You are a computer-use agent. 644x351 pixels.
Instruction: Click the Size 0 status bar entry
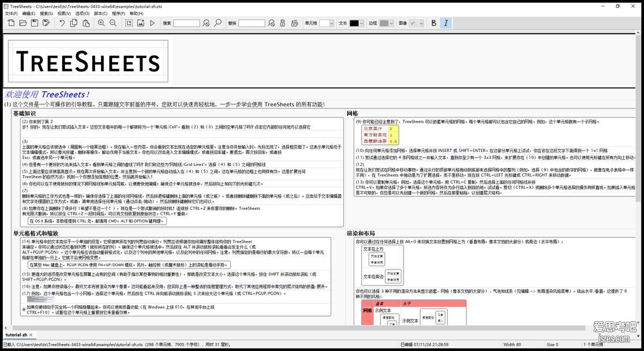coord(553,345)
